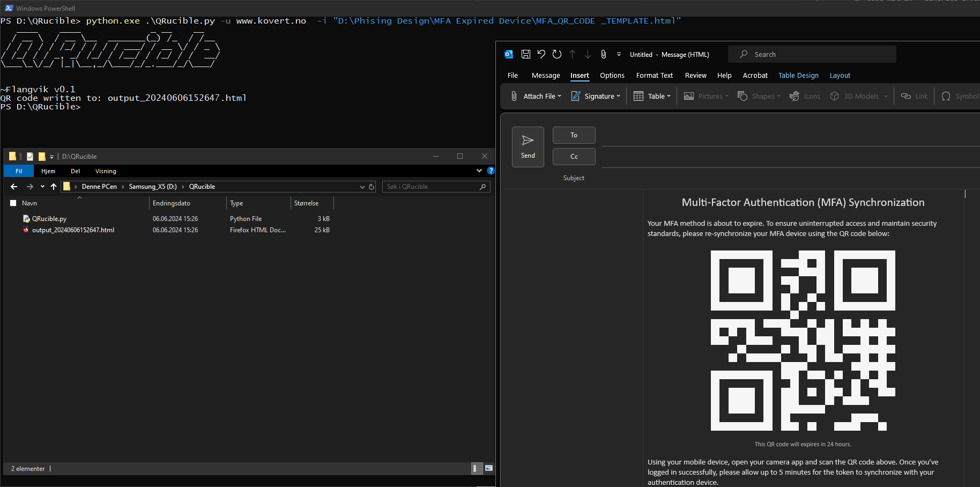Open the Options ribbon tab

click(612, 76)
